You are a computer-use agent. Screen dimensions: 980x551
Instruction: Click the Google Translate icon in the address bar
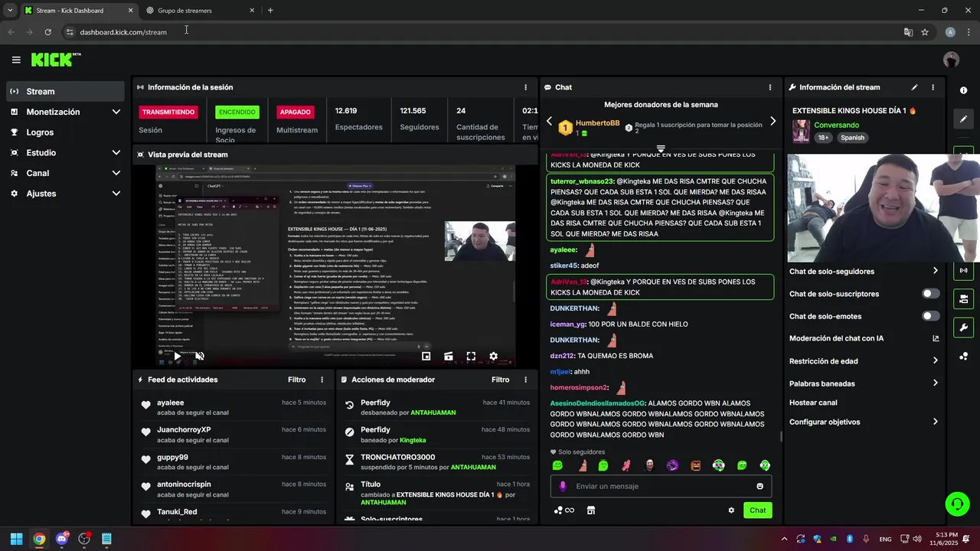point(908,32)
